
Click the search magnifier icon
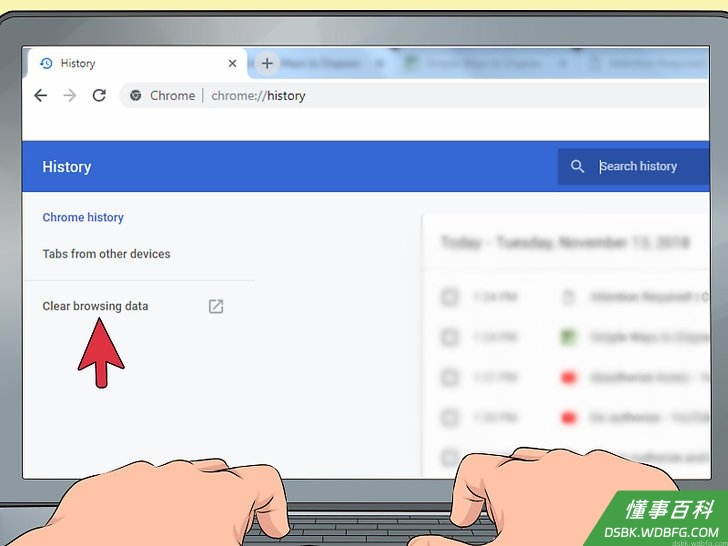pos(577,166)
